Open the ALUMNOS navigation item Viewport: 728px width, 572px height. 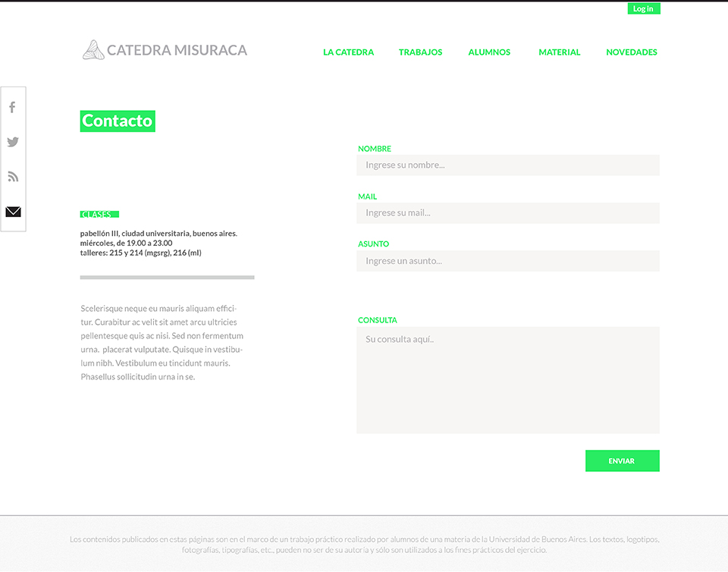(x=489, y=52)
